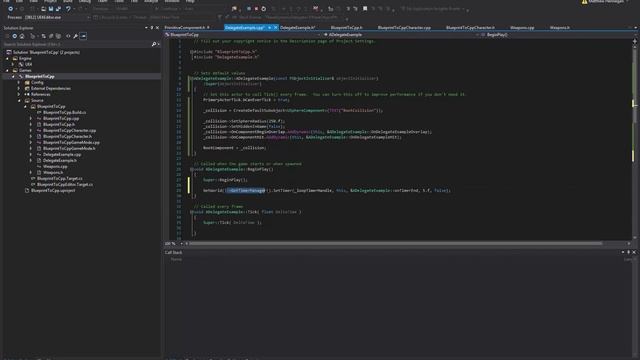The image size is (640, 360).
Task: Collapse the Engine folder in Solution Explorer
Action: [7, 58]
